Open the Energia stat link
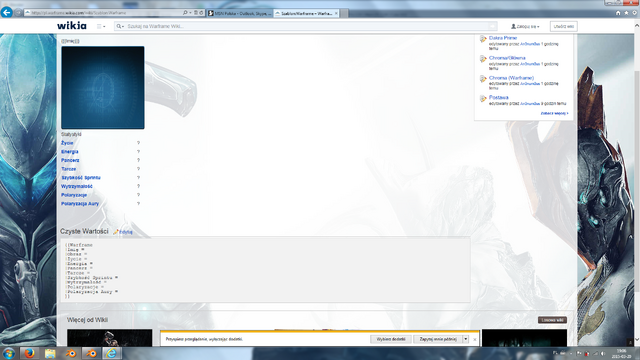Viewport: 640px width, 360px height. coord(70,151)
